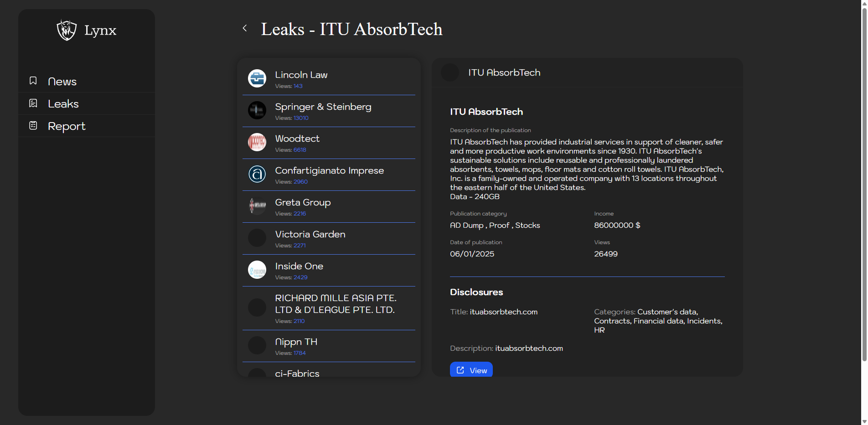
Task: Click the News bookmark icon
Action: click(x=33, y=81)
